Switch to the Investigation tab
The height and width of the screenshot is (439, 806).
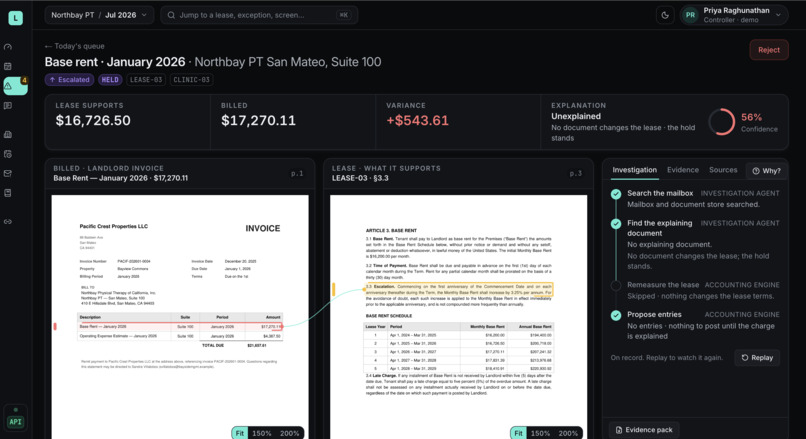click(x=634, y=170)
